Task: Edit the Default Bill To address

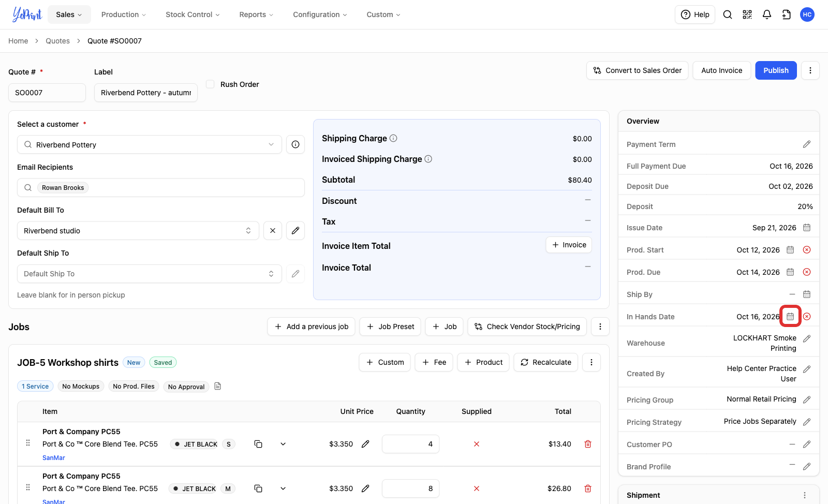Action: [295, 231]
